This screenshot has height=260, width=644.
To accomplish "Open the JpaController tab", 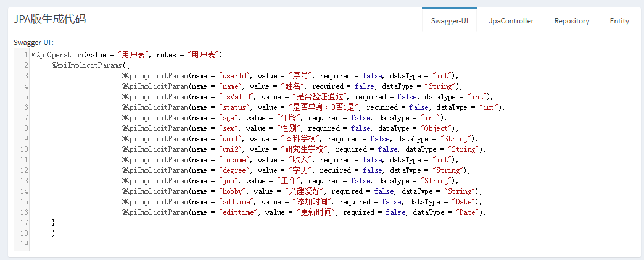I will pyautogui.click(x=511, y=20).
